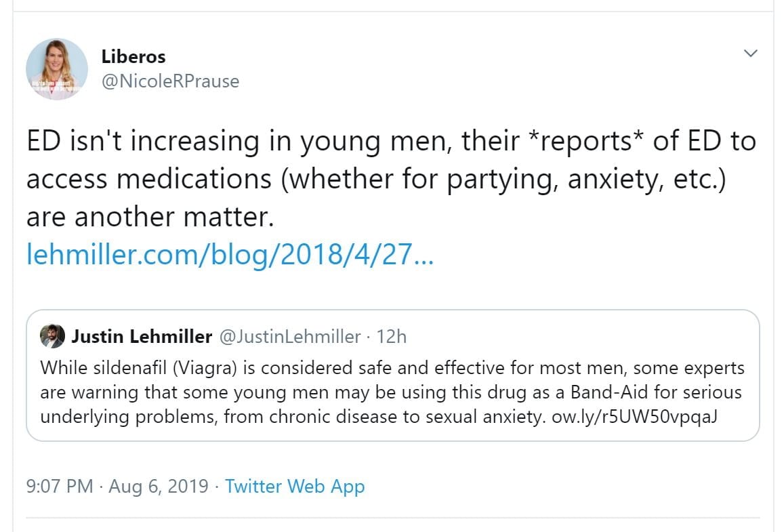Click the "are another matter." tweet line
784x532 pixels.
[150, 218]
